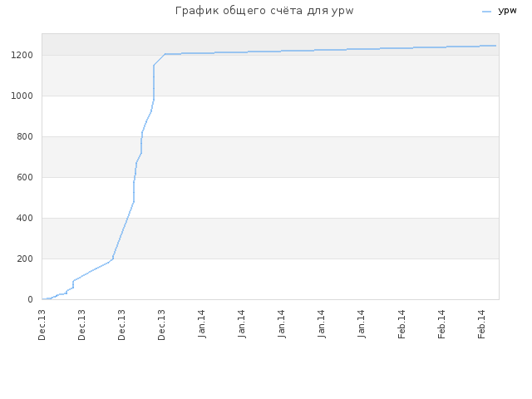This screenshot has width=532, height=399.
Task: Click the chart title text for ypw
Action: point(264,11)
